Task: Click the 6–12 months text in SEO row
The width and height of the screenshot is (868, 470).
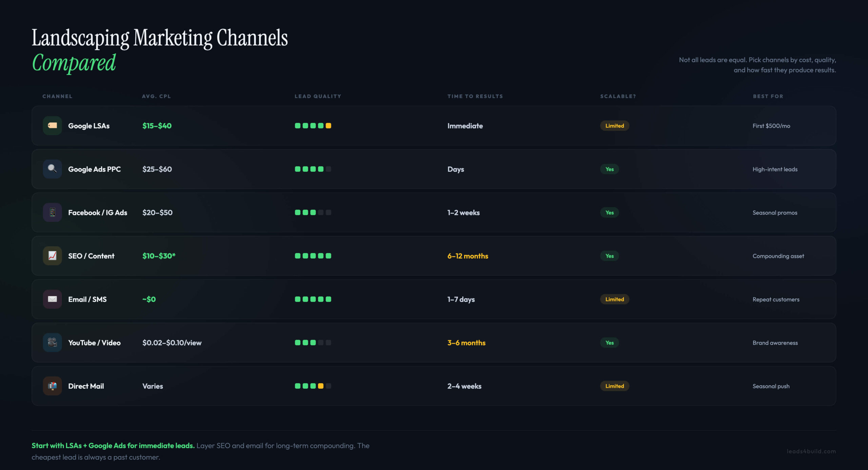Action: coord(468,256)
